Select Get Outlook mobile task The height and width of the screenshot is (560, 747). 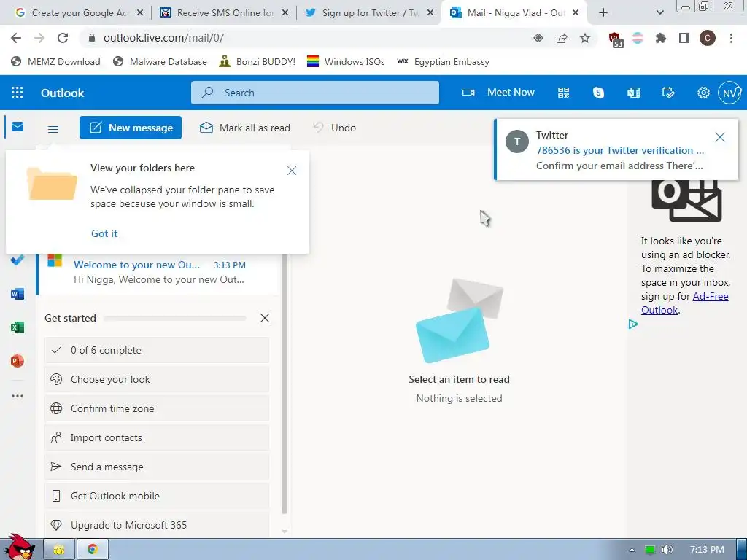pyautogui.click(x=157, y=496)
